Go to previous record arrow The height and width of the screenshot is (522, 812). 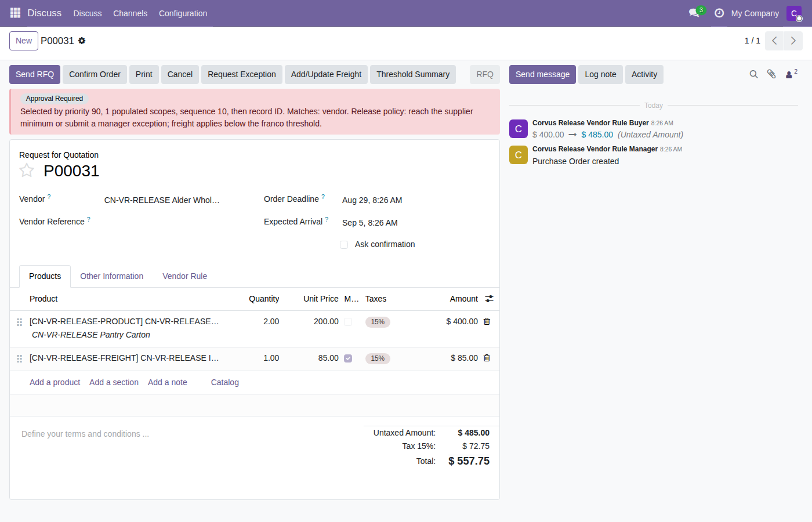point(774,41)
